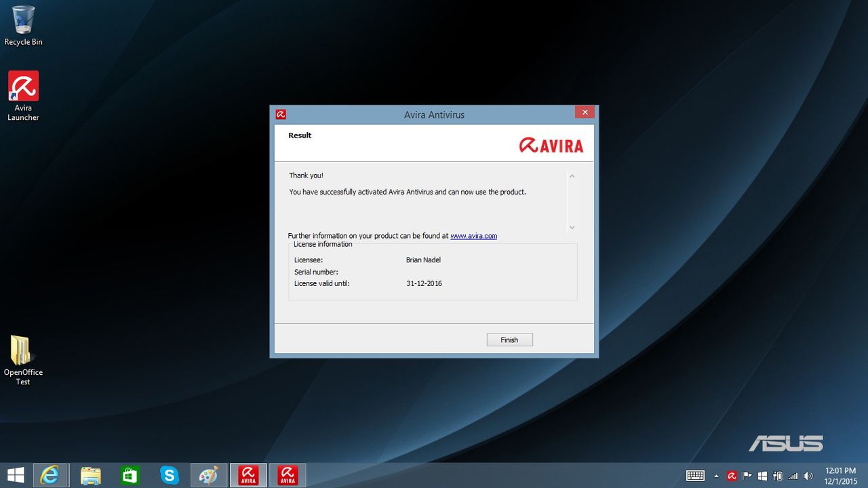
Task: Show hidden system tray icons
Action: [716, 476]
